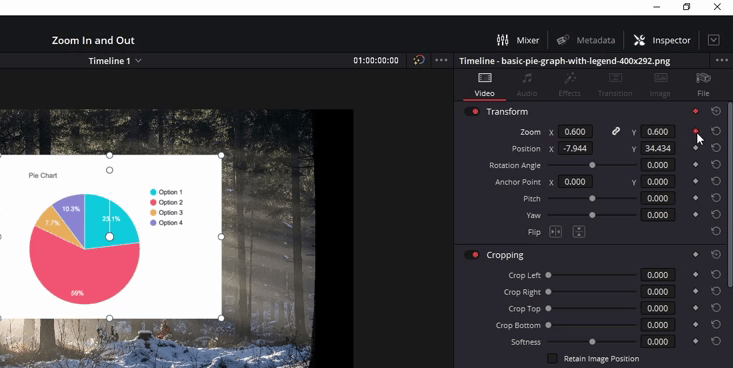Disable the Transform section toggle

coord(471,111)
